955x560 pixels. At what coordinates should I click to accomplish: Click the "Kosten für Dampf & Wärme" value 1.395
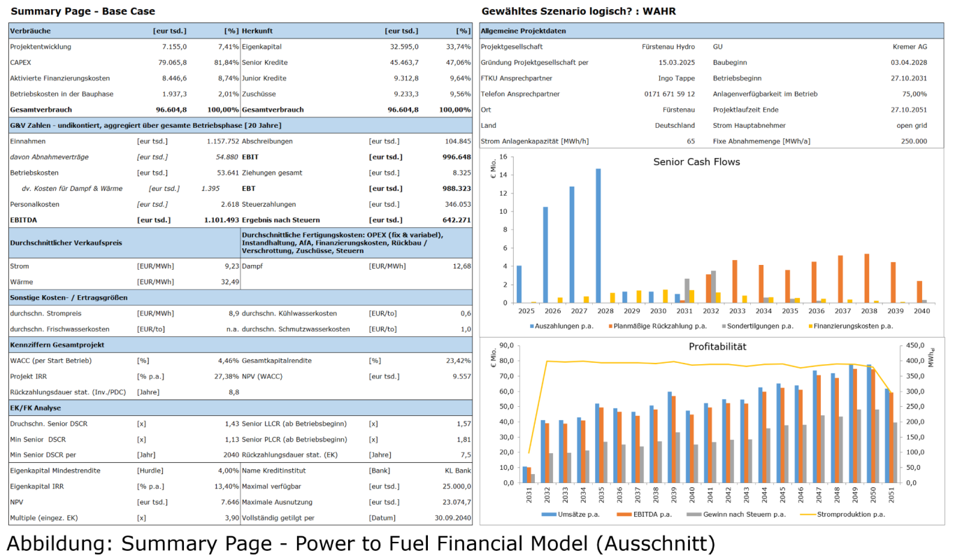click(210, 188)
